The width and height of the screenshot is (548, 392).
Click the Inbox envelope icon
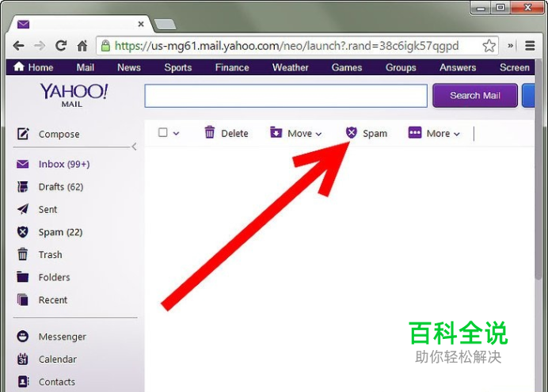tap(23, 164)
